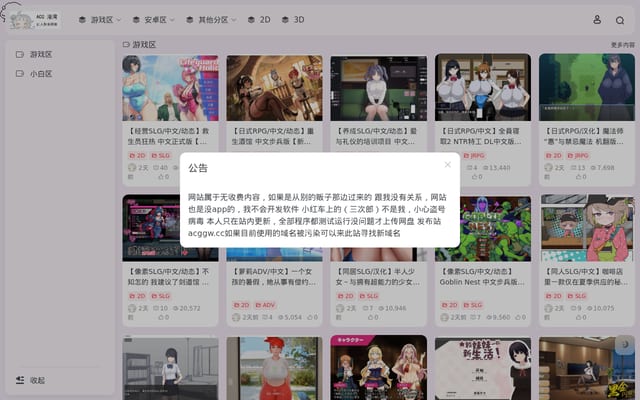Image resolution: width=640 pixels, height=400 pixels.
Task: Open the 新生活 white-background thumbnail
Action: click(x=483, y=368)
